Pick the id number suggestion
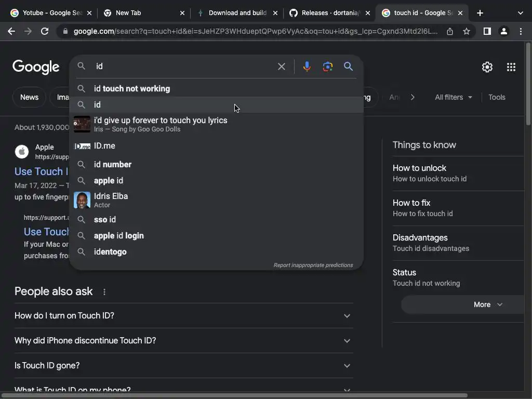The height and width of the screenshot is (399, 532). pyautogui.click(x=217, y=165)
